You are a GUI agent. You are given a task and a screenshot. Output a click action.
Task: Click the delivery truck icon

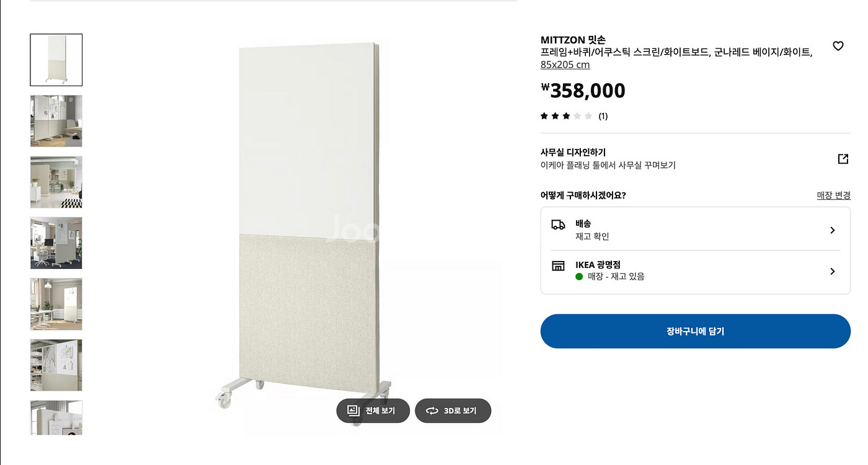(558, 225)
